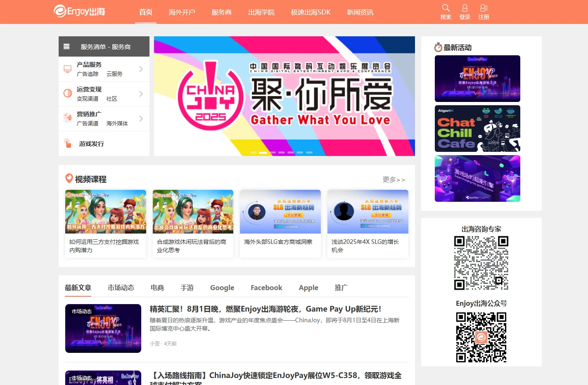Open 新闻资讯 navigation item

click(360, 12)
